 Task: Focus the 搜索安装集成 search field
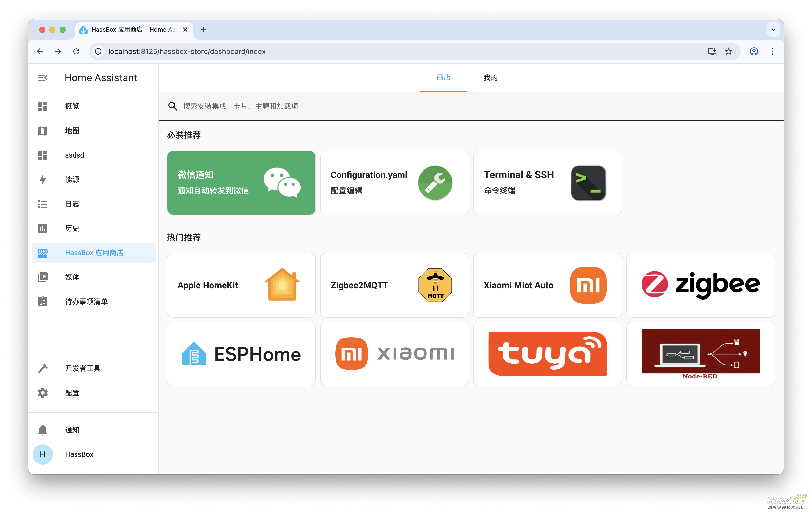pos(471,106)
